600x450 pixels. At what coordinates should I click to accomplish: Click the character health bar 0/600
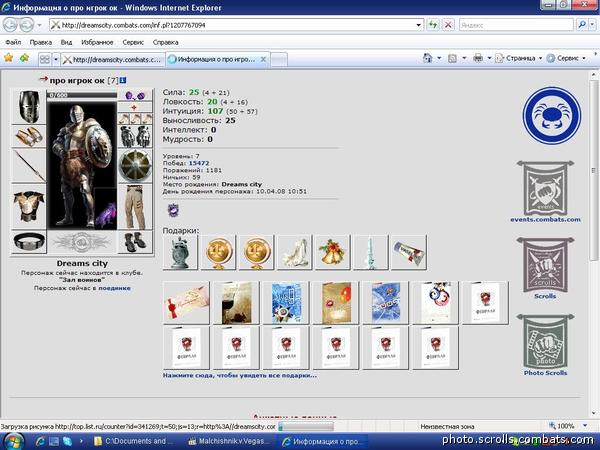click(x=82, y=95)
